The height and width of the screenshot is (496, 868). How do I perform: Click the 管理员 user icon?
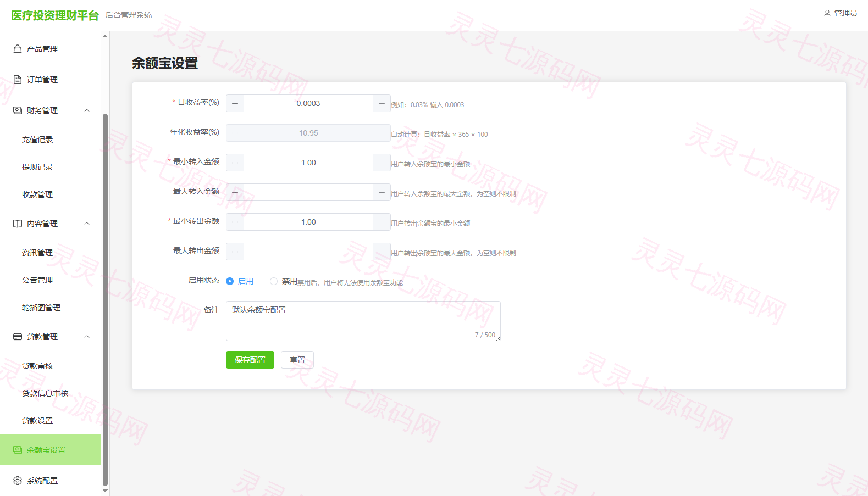point(827,13)
